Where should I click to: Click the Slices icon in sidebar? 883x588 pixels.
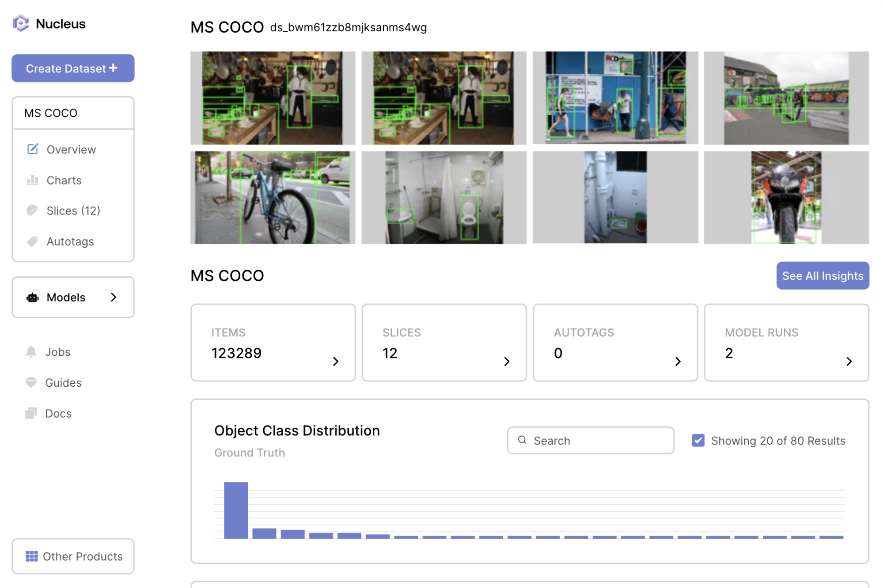33,211
